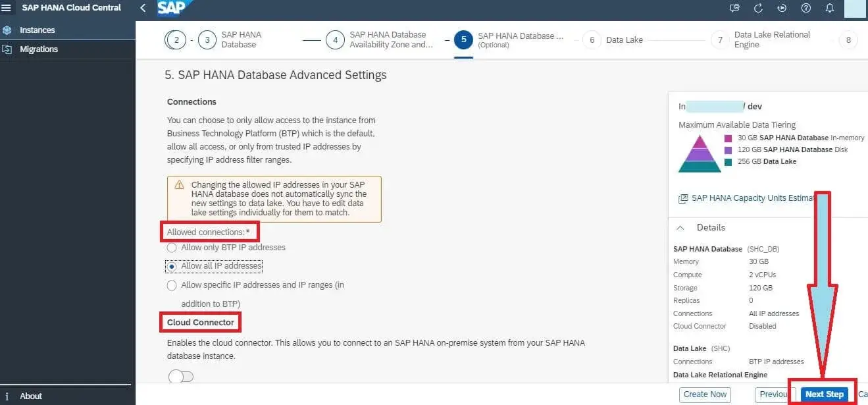Collapse the Details section
This screenshot has width=868, height=405.
(681, 227)
